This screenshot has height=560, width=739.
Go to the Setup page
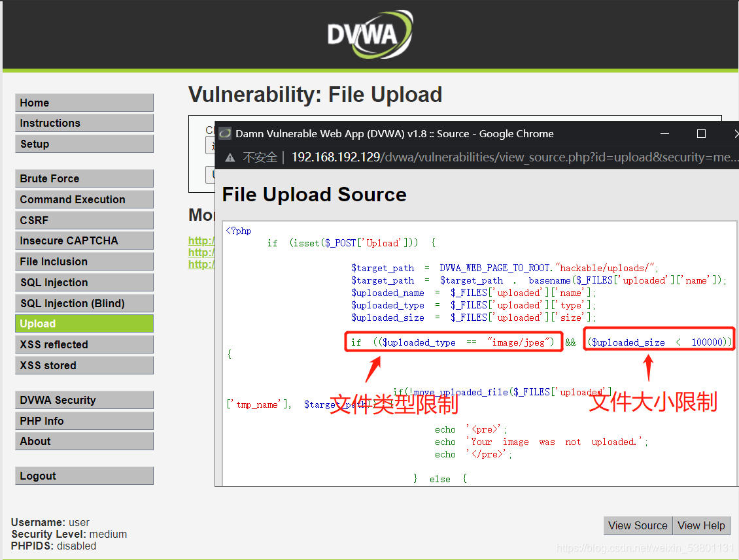(x=84, y=144)
